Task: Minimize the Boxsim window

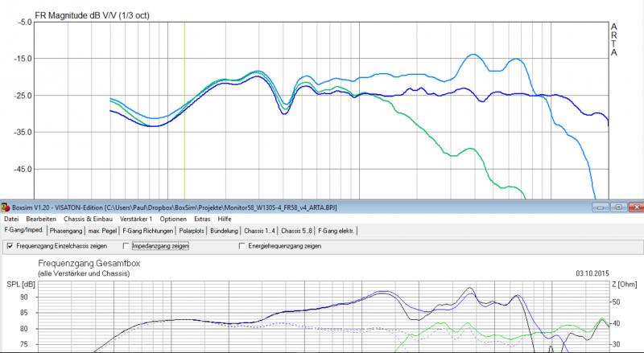Action: click(601, 207)
